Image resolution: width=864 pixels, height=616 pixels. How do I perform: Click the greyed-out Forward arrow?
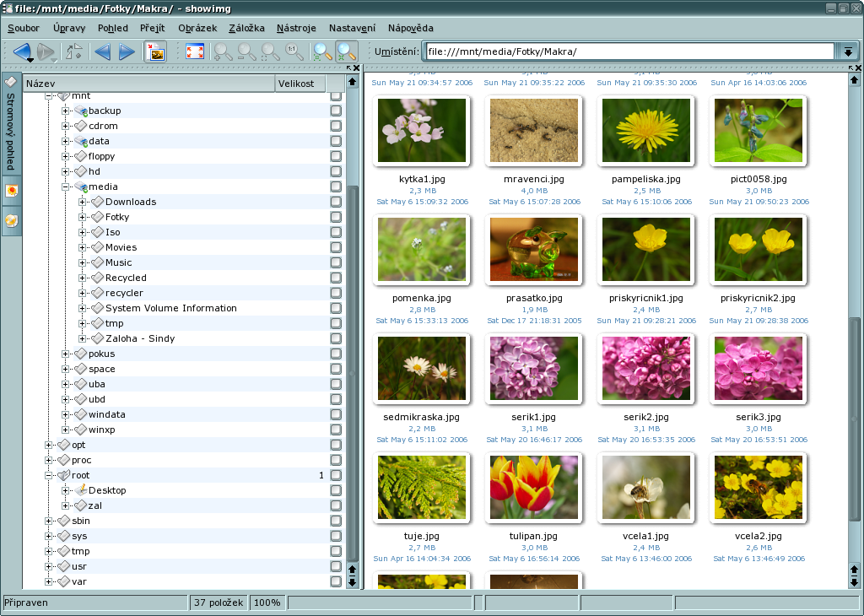pos(46,51)
